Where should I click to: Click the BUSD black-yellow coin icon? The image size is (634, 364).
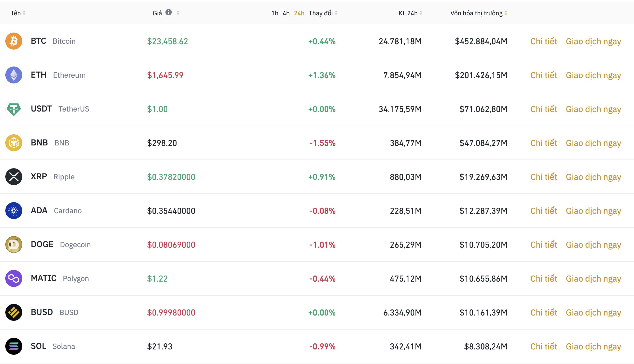pos(14,312)
